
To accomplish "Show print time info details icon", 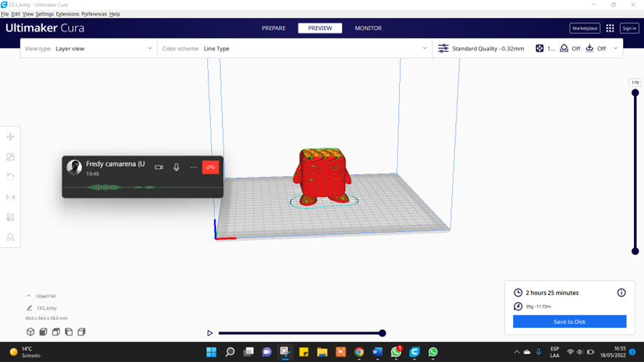I will [621, 292].
